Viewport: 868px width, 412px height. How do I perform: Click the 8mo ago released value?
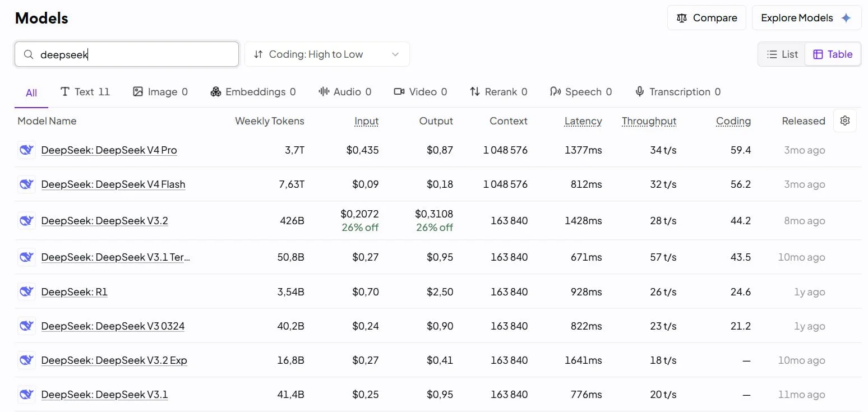point(805,221)
